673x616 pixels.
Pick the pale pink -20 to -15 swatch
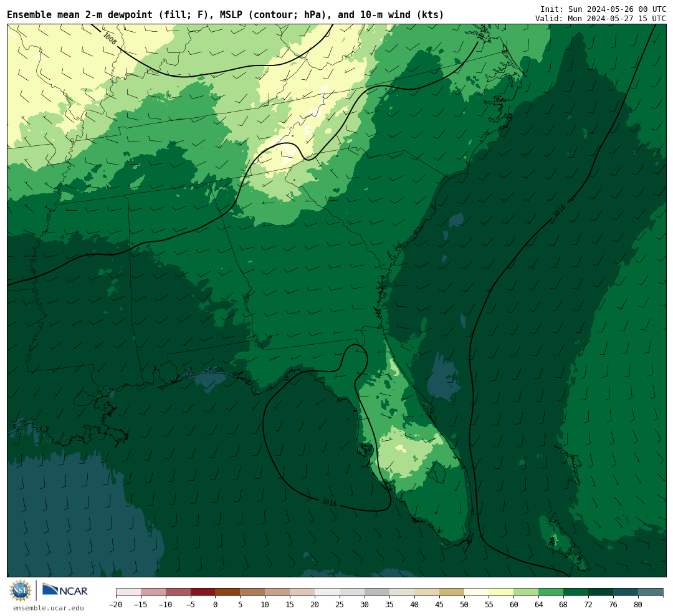pyautogui.click(x=128, y=592)
